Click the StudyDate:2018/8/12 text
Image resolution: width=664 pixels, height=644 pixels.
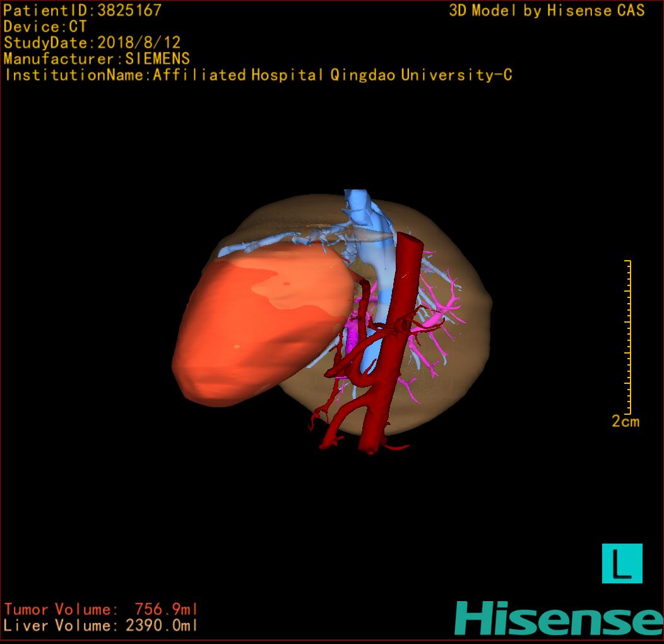click(x=92, y=43)
